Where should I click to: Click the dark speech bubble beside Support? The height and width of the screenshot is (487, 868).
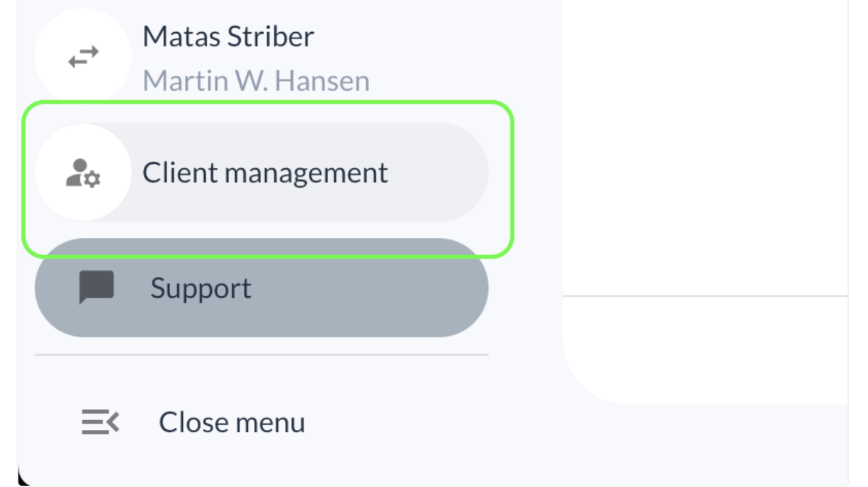96,287
